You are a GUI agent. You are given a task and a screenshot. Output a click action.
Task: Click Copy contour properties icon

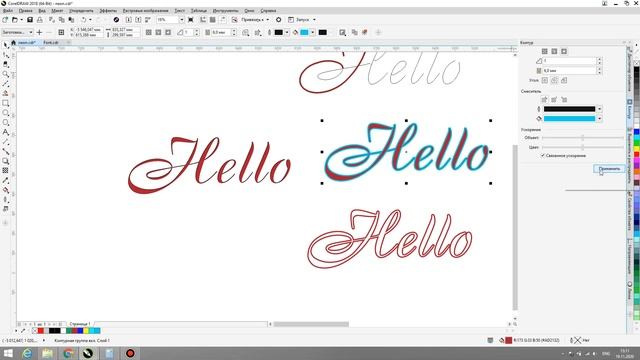[x=354, y=32]
